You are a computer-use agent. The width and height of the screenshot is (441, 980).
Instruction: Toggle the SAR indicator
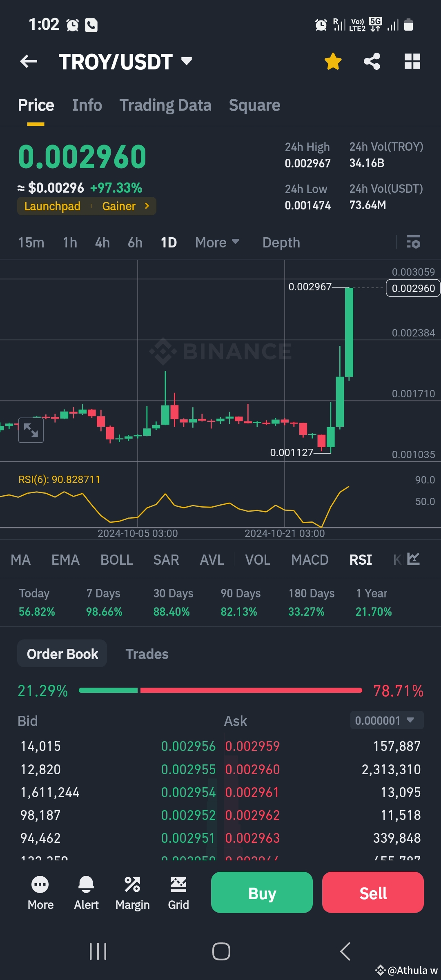(166, 560)
